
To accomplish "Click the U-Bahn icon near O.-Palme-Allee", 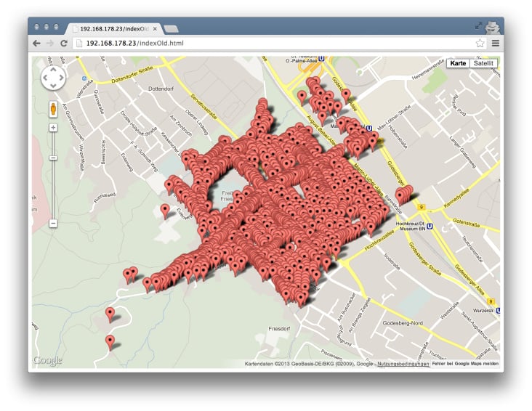I will coord(321,59).
